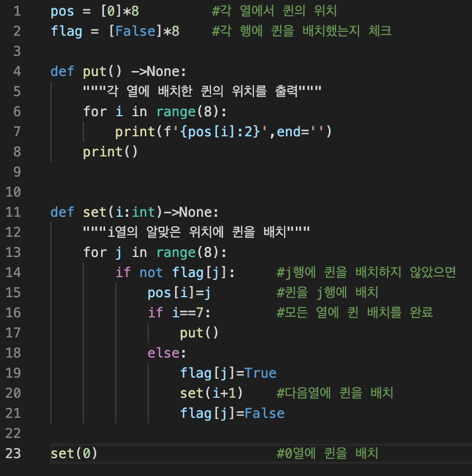Click the comment '#모든 열에 퀸 배치를 완료'
This screenshot has width=472, height=476.
tap(355, 312)
